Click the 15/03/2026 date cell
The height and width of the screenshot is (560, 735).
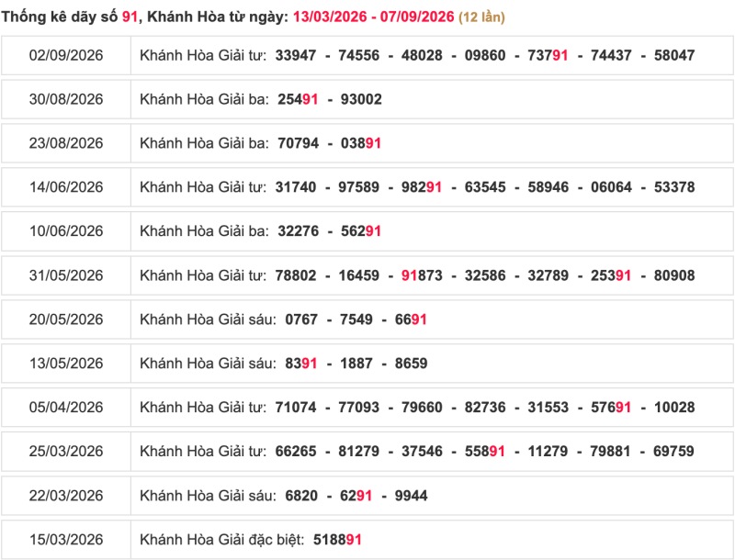(x=66, y=540)
